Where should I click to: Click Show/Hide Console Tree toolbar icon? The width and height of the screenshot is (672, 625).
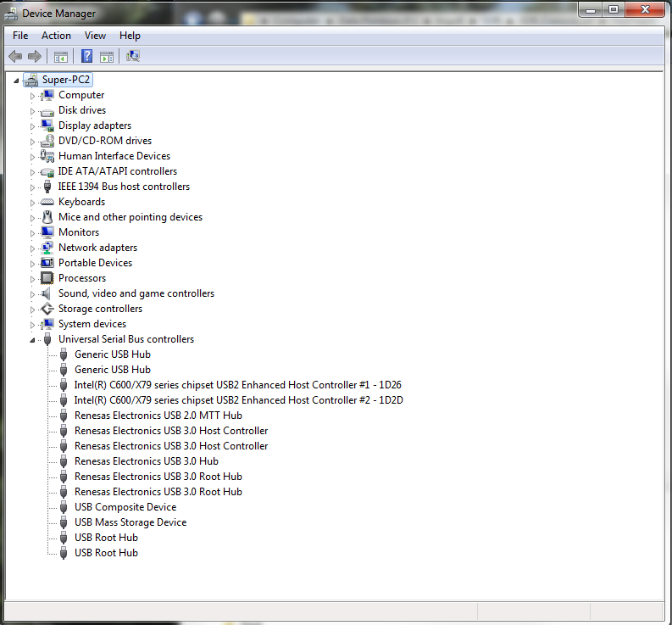(x=61, y=57)
